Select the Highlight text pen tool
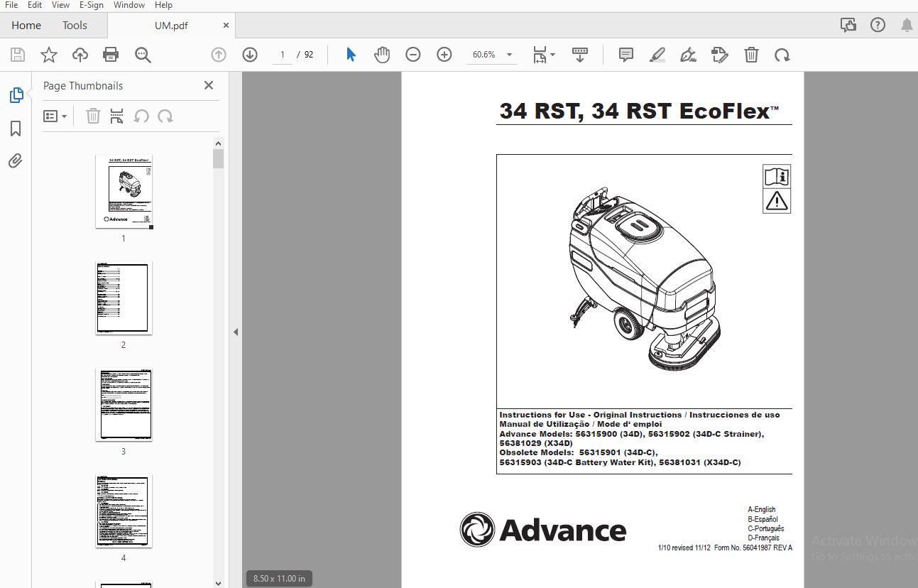This screenshot has height=588, width=918. [657, 55]
